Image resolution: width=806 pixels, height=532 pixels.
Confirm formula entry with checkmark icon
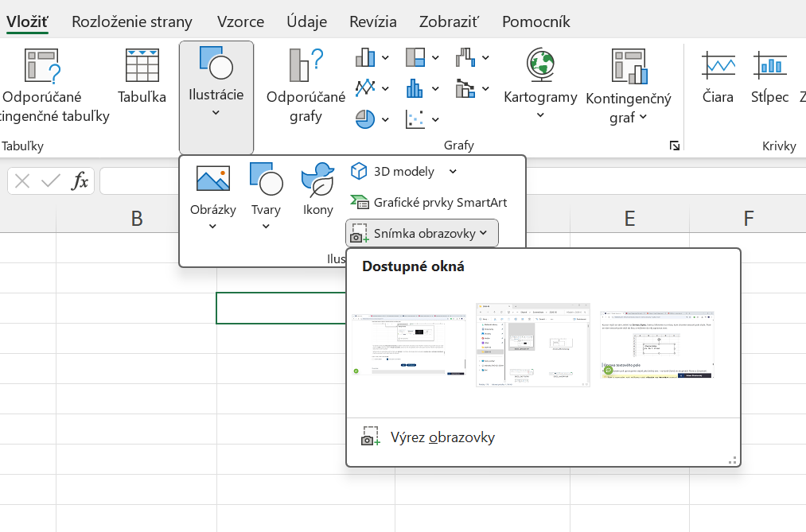click(x=51, y=181)
